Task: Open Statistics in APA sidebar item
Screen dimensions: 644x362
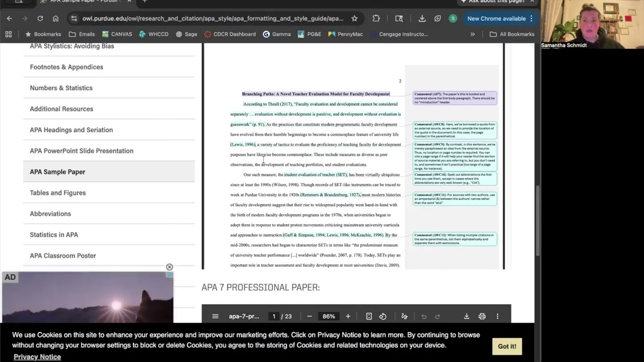Action: click(54, 235)
